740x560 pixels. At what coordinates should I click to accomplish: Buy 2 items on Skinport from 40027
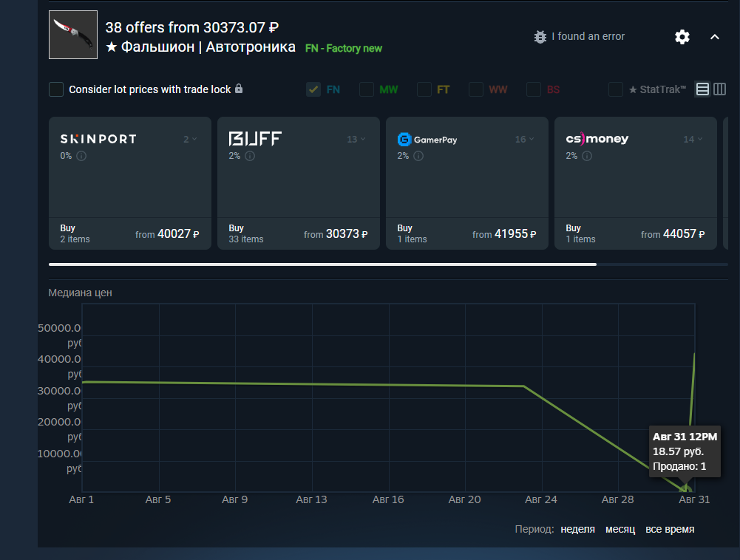130,233
